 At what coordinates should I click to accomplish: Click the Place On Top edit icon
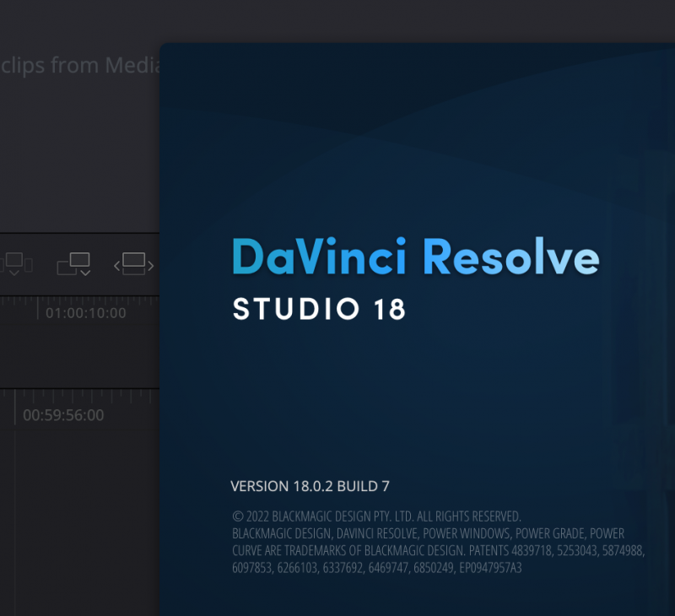73,263
